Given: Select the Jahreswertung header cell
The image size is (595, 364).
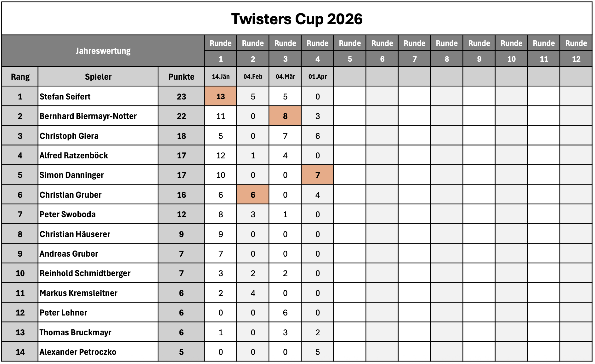Looking at the screenshot, I should coord(103,51).
